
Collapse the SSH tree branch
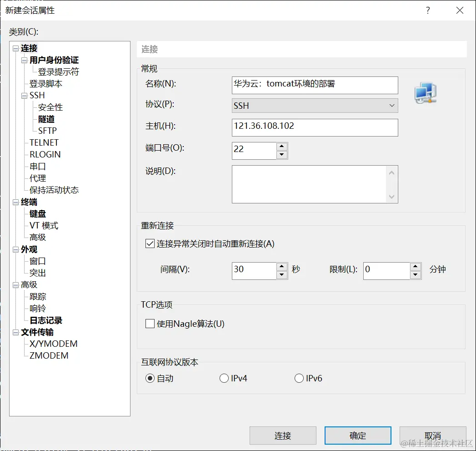coord(24,95)
